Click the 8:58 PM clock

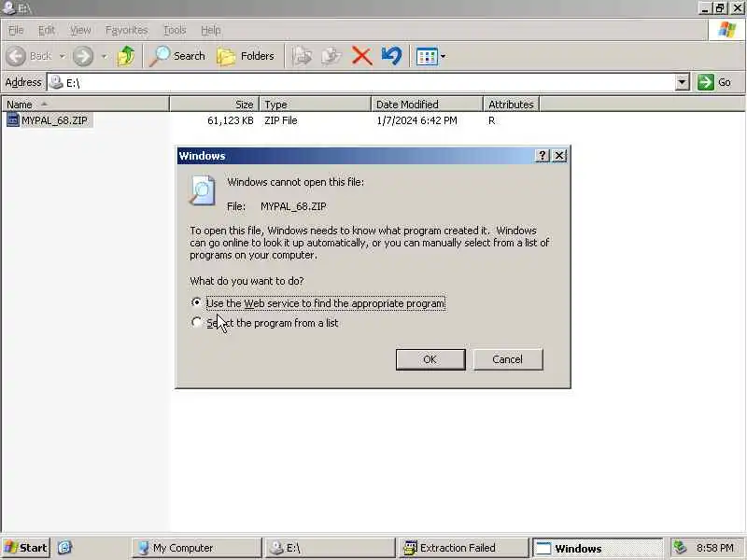714,548
